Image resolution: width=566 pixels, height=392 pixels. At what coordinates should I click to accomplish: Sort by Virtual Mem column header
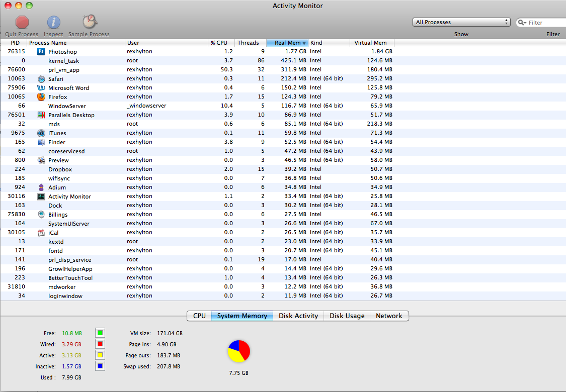[372, 43]
